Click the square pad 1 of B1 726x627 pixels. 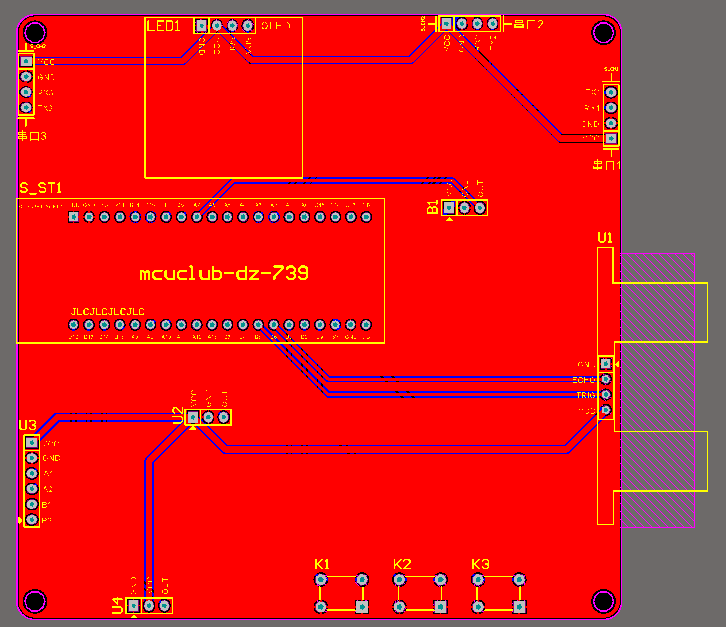click(x=449, y=208)
